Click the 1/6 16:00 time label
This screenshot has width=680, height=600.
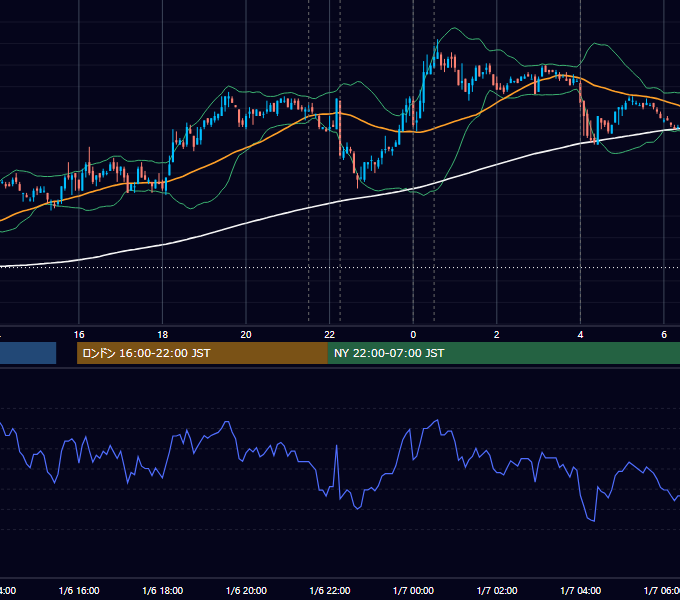[79, 590]
